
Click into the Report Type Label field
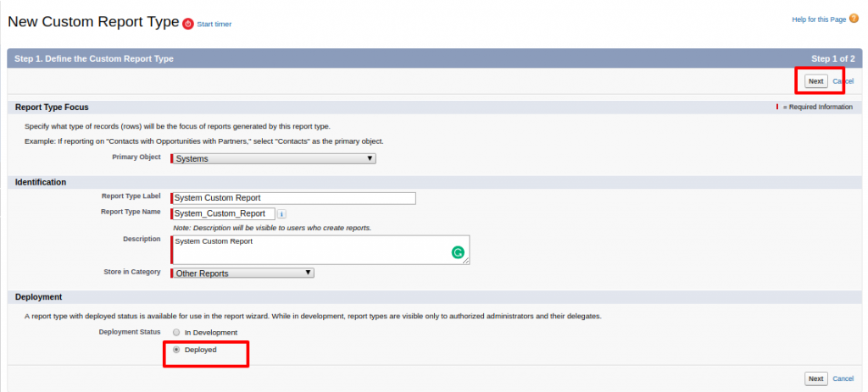pos(293,198)
